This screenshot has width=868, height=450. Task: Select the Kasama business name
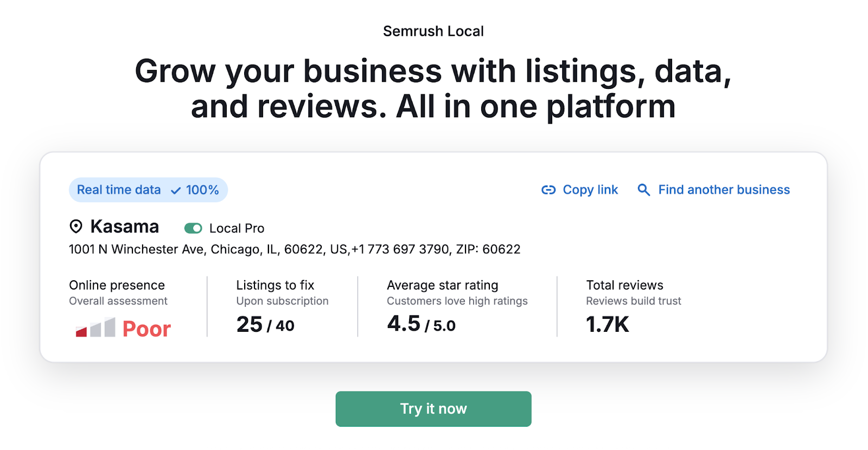point(125,227)
